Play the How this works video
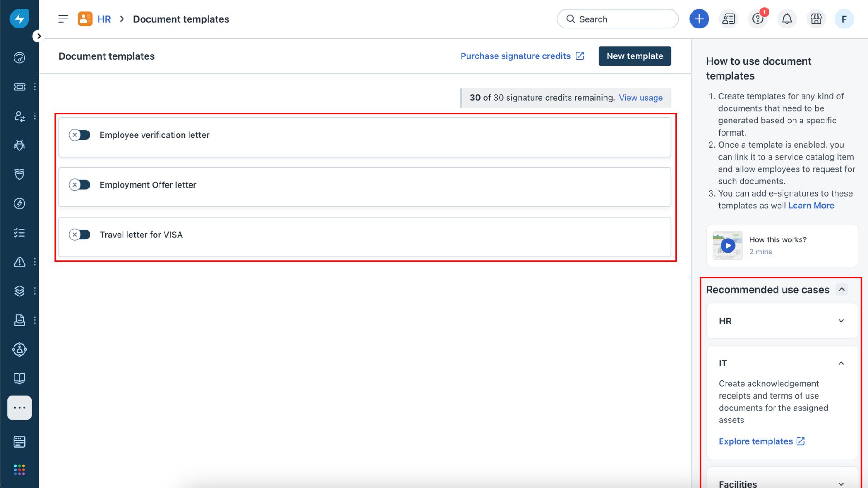 point(727,245)
